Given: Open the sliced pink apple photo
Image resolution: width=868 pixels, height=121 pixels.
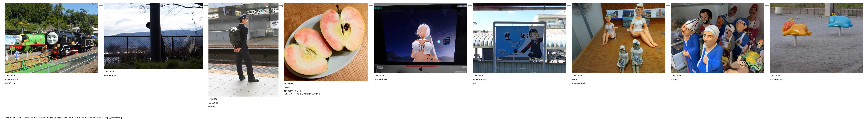Looking at the screenshot, I should (x=326, y=42).
